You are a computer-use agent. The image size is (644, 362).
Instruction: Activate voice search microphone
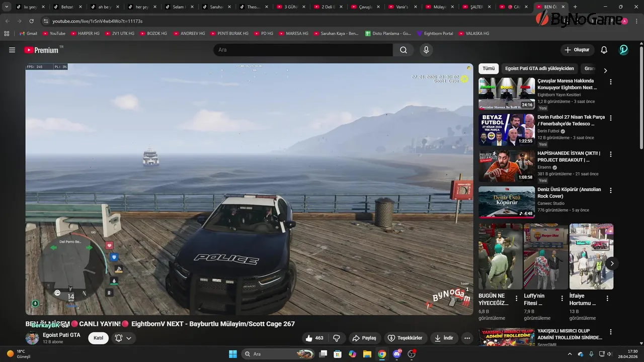point(426,50)
